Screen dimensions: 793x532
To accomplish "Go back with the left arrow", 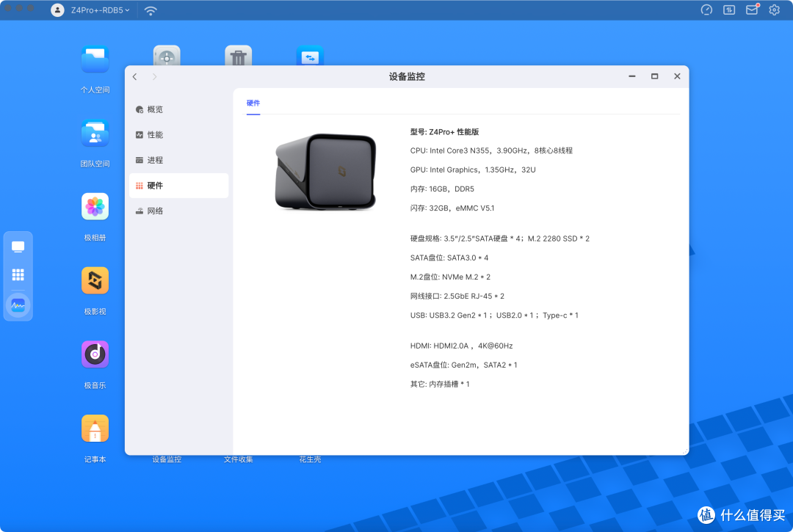I will [x=135, y=77].
